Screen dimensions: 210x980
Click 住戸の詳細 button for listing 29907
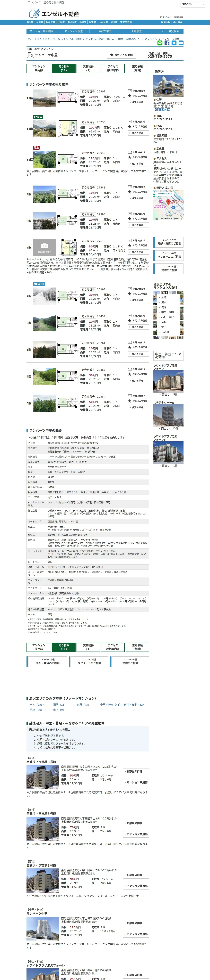click(138, 102)
